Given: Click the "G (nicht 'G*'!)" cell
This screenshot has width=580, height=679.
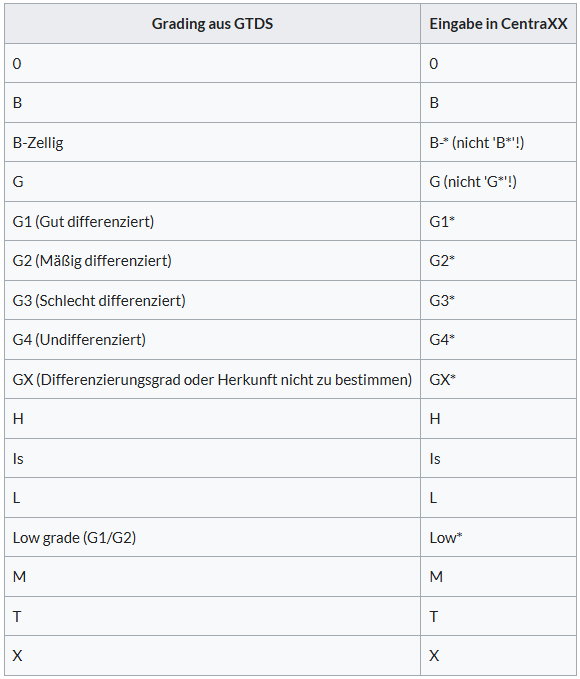Looking at the screenshot, I should click(498, 181).
